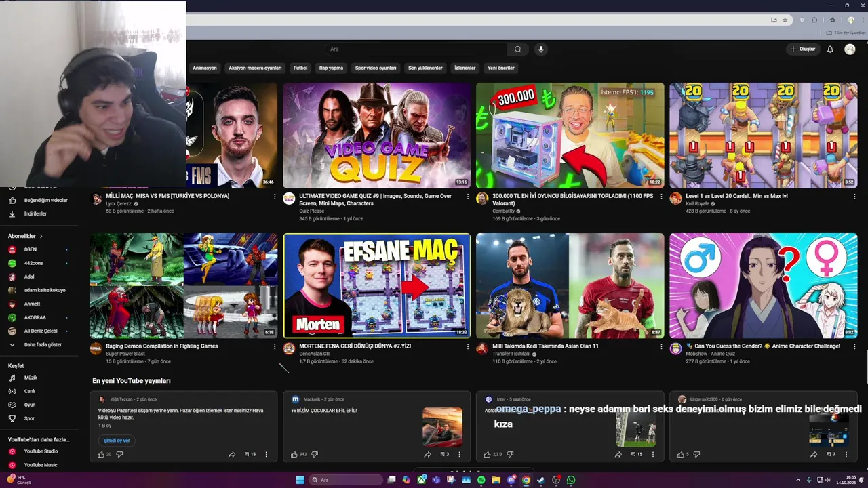Screen dimensions: 868x488
Task: Click Şimdi oy ver poll button
Action: tap(117, 441)
